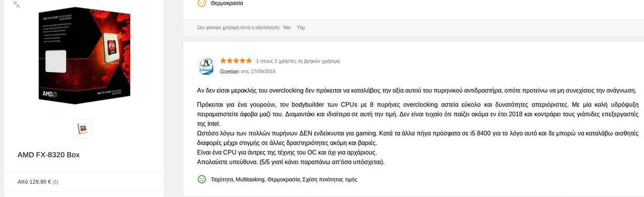Image resolution: width=644 pixels, height=197 pixels.
Task: Open Goetian's Linux penguin avatar
Action: (206, 66)
